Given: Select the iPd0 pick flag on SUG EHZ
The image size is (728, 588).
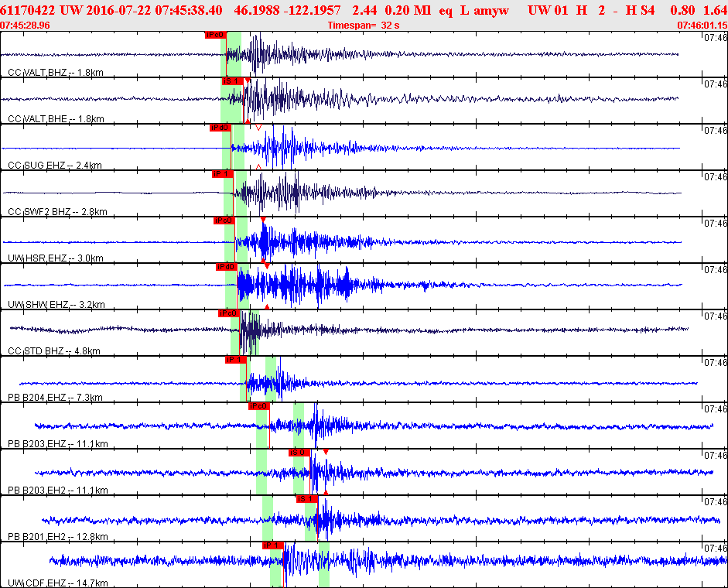Looking at the screenshot, I should pos(220,128).
